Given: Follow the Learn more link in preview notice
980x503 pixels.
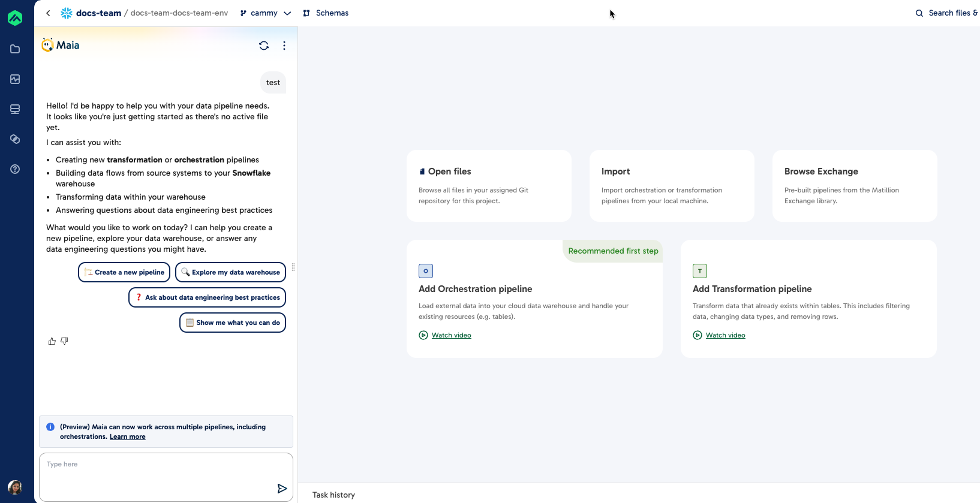Looking at the screenshot, I should (128, 437).
